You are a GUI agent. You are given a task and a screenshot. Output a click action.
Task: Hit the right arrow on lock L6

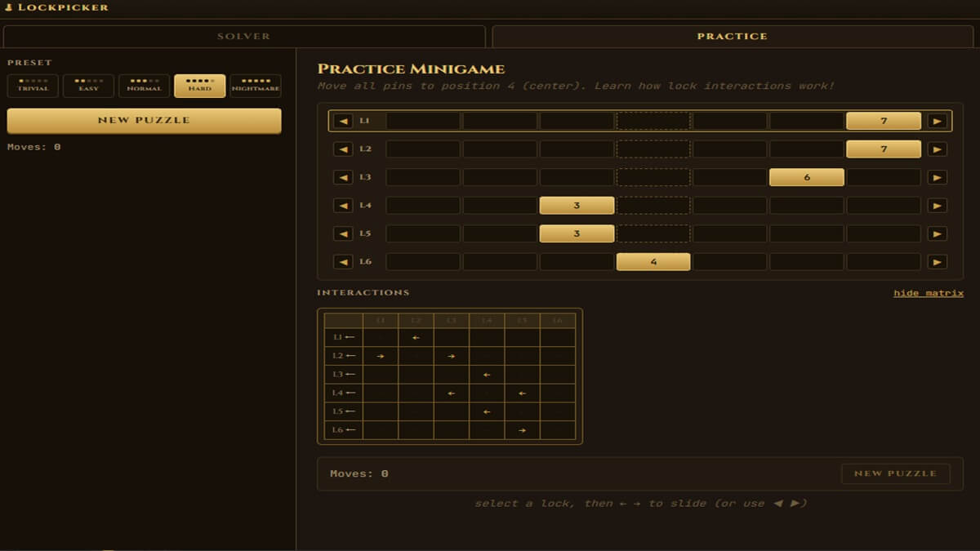pos(938,262)
